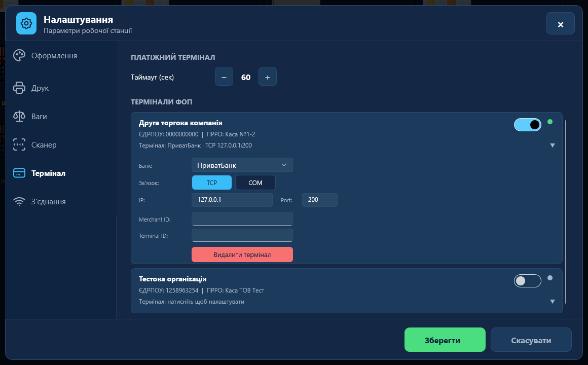Image resolution: width=588 pixels, height=365 pixels.
Task: Collapse the Друга торгова компанія card arrow
Action: tap(553, 145)
